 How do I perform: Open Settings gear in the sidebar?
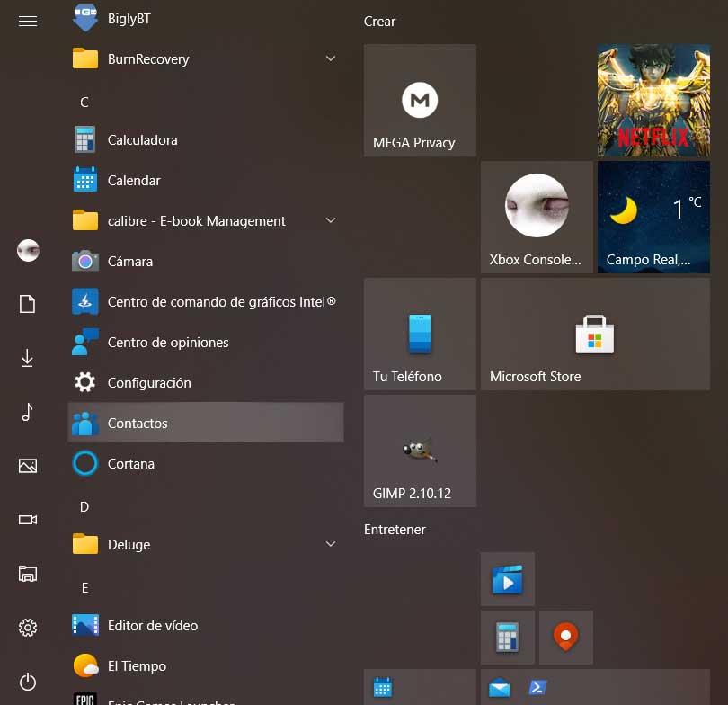[28, 628]
